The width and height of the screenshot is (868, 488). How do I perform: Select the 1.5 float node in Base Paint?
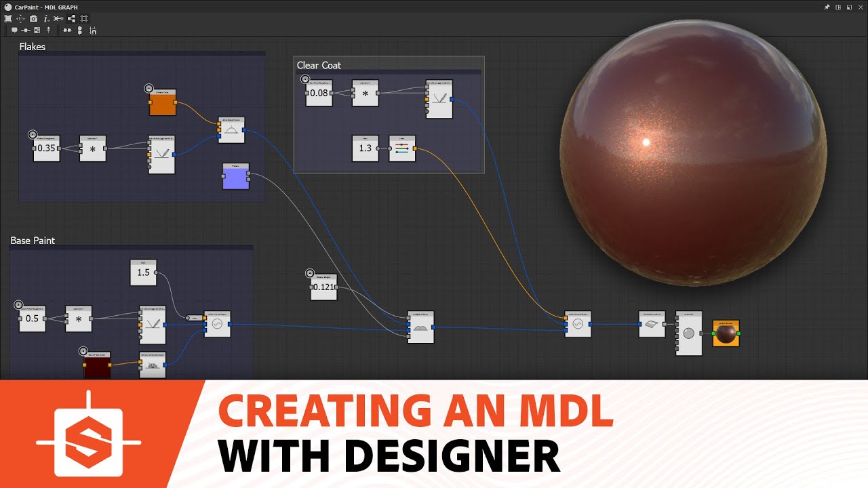tap(143, 272)
